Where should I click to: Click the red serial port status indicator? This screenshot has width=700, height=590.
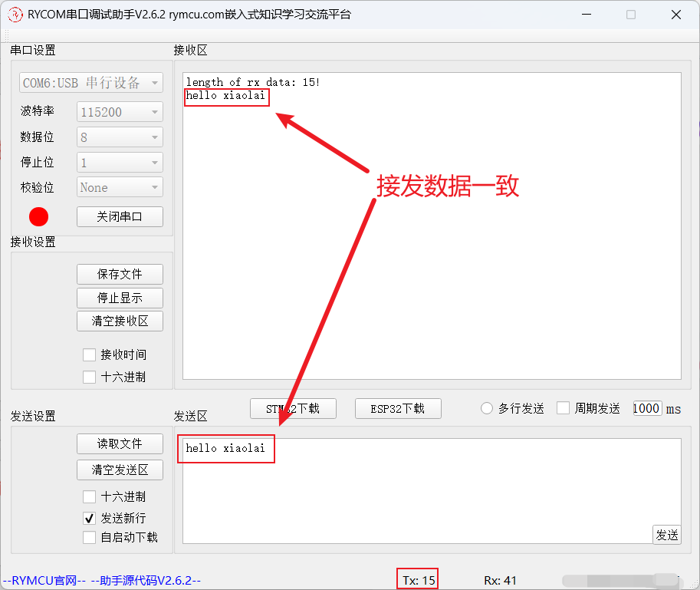(38, 216)
